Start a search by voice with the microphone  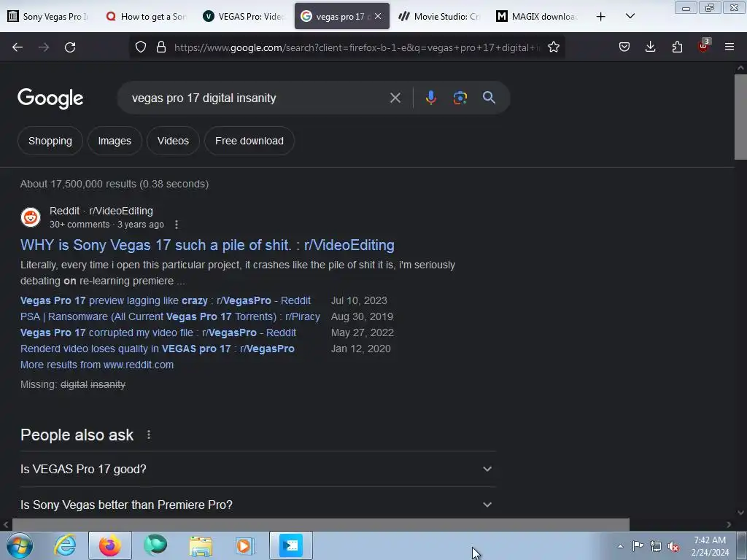pyautogui.click(x=430, y=98)
